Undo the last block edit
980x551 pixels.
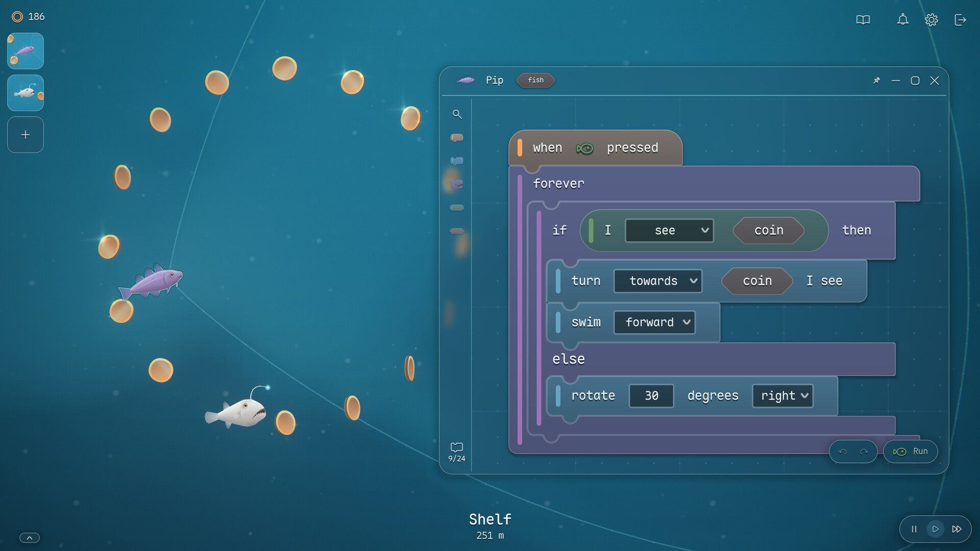click(x=842, y=452)
